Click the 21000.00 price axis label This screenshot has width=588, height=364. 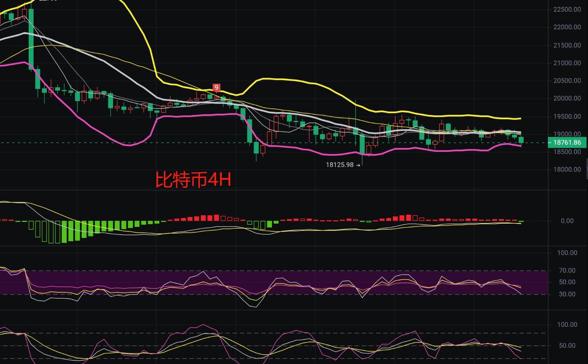(x=567, y=63)
